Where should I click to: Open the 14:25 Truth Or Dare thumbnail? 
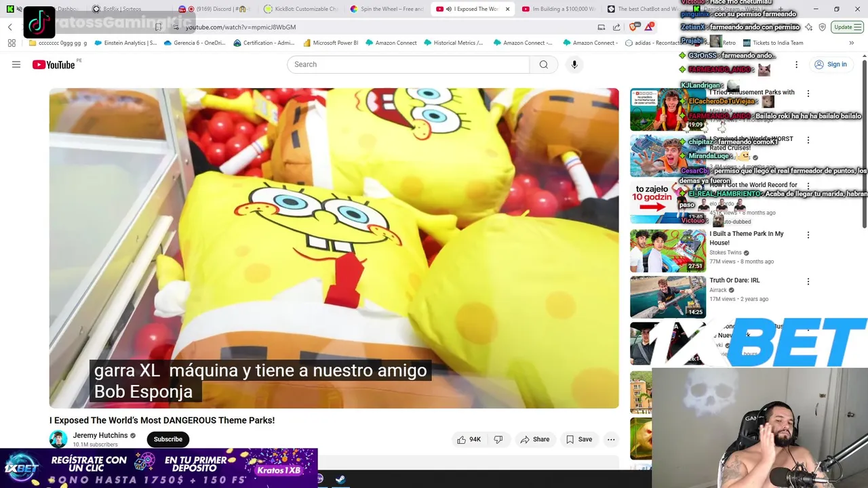pos(668,297)
